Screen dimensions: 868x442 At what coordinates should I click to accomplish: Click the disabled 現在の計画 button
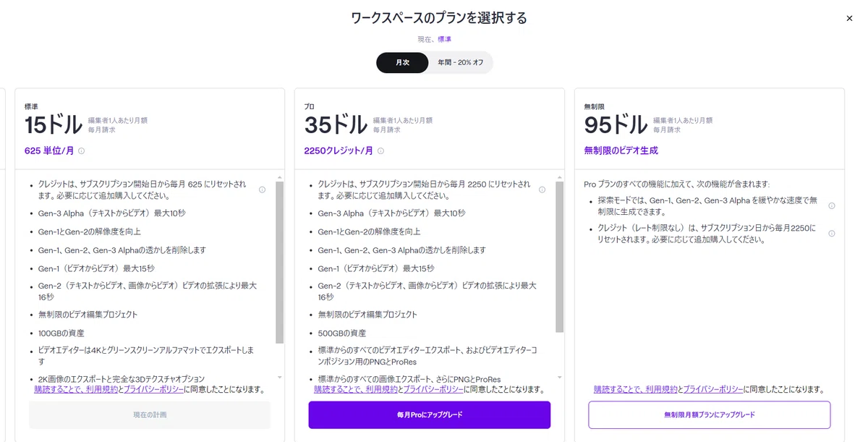click(x=150, y=415)
